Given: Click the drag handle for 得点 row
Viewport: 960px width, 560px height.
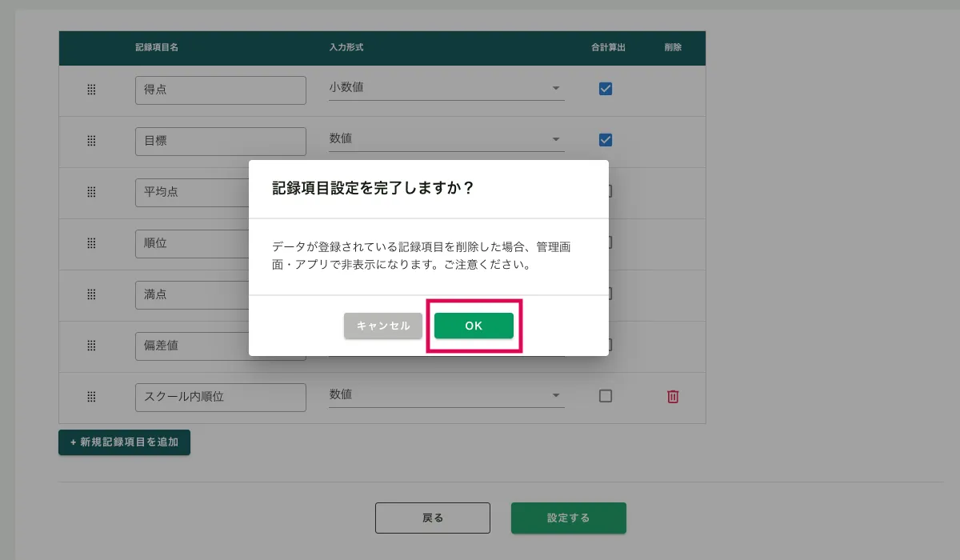Looking at the screenshot, I should pyautogui.click(x=91, y=90).
